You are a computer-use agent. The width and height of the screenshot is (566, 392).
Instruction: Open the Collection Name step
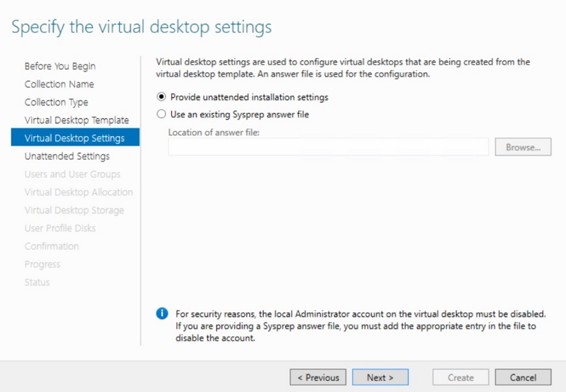click(x=59, y=84)
